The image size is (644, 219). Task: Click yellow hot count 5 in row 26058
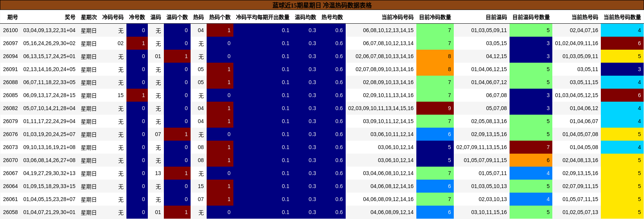click(622, 212)
